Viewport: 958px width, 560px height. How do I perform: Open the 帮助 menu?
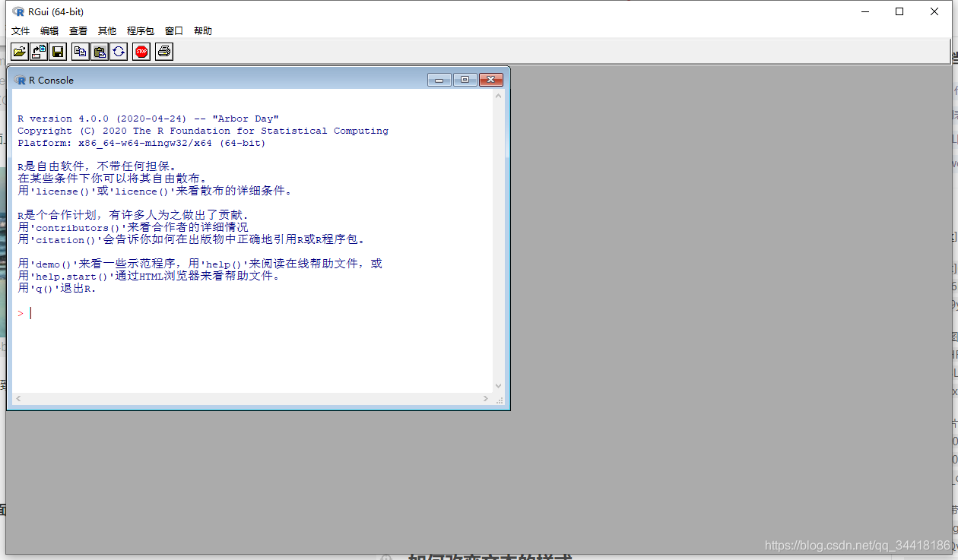pyautogui.click(x=203, y=31)
